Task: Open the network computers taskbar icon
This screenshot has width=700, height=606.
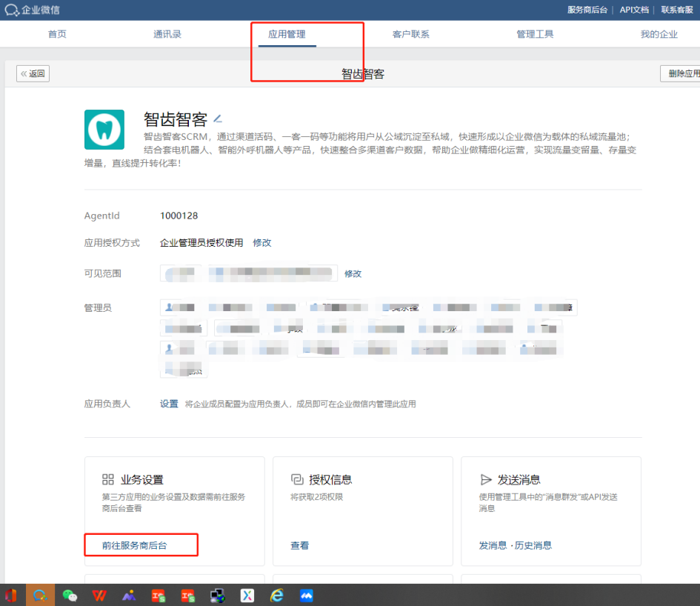Action: (x=218, y=596)
